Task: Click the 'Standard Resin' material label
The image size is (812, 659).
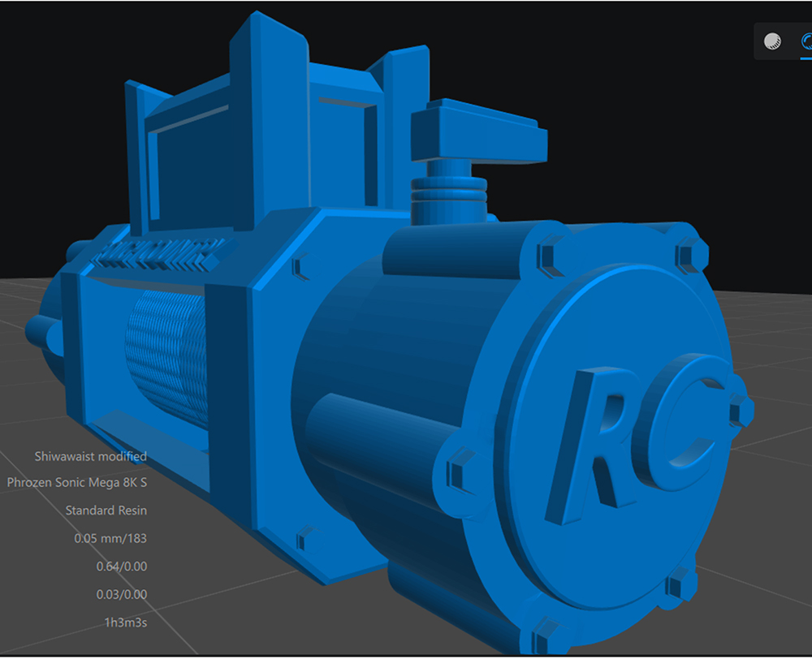Action: click(106, 510)
